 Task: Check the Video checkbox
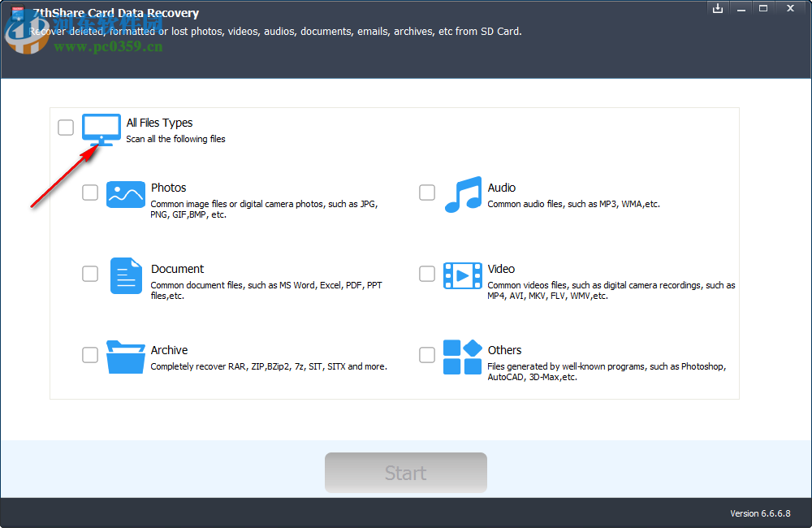[426, 274]
